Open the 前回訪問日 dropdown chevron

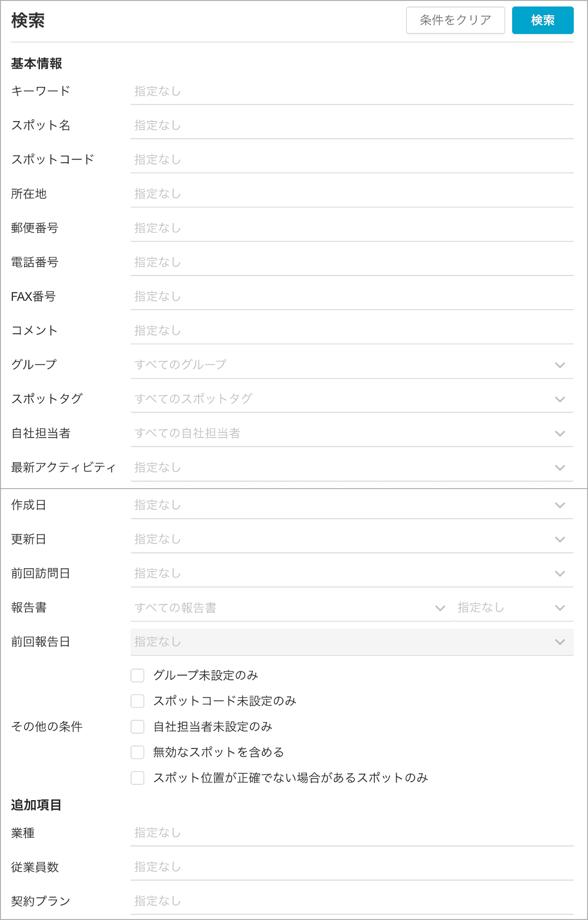point(560,573)
